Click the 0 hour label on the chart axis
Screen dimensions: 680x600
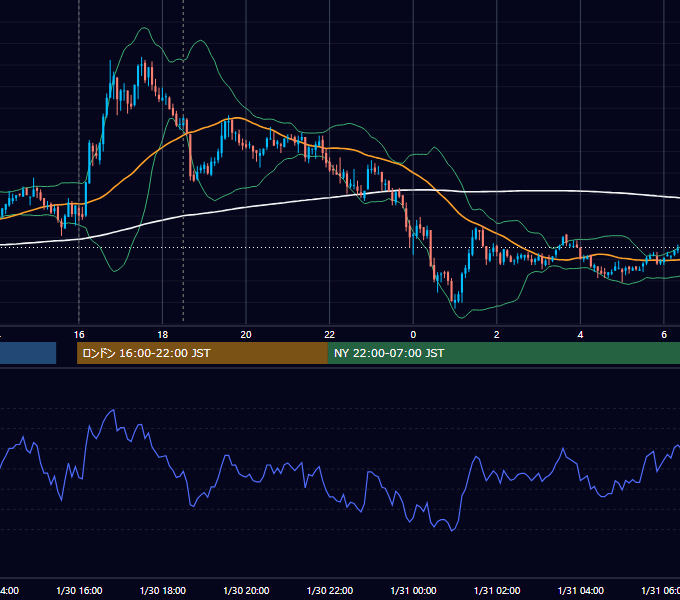click(x=413, y=335)
